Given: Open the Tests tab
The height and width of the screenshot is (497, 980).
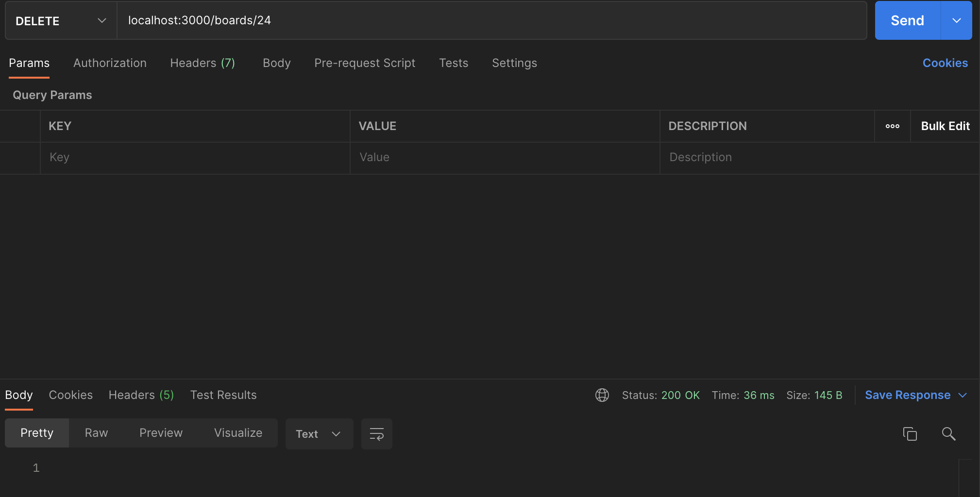Looking at the screenshot, I should pos(454,63).
